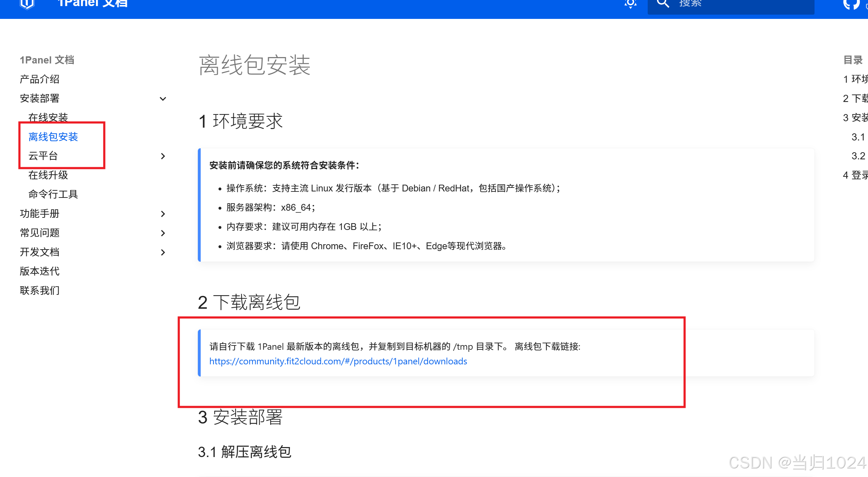Expand the 云平台 chevron

(x=163, y=156)
